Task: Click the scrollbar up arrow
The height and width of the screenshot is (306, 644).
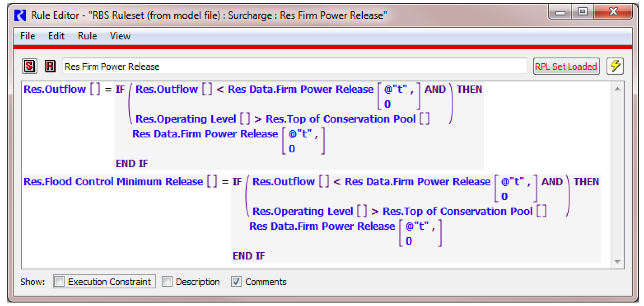Action: point(617,89)
